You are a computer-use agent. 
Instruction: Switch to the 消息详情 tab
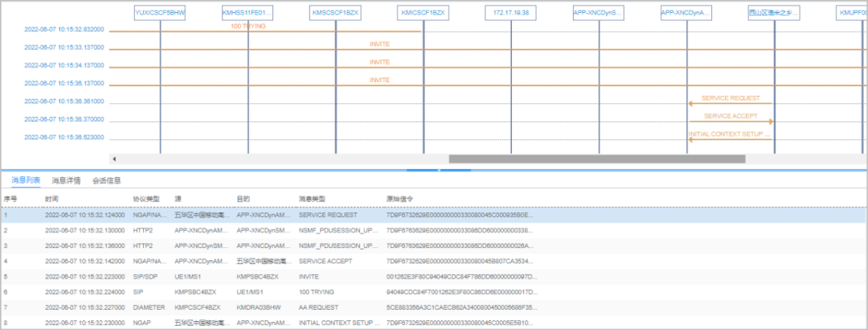pyautogui.click(x=67, y=180)
